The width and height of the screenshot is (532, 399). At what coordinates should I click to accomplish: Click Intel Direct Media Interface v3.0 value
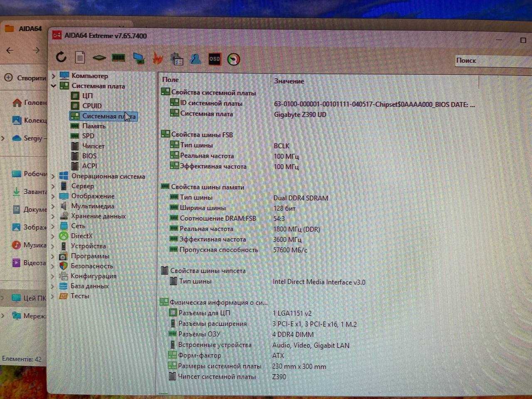319,282
